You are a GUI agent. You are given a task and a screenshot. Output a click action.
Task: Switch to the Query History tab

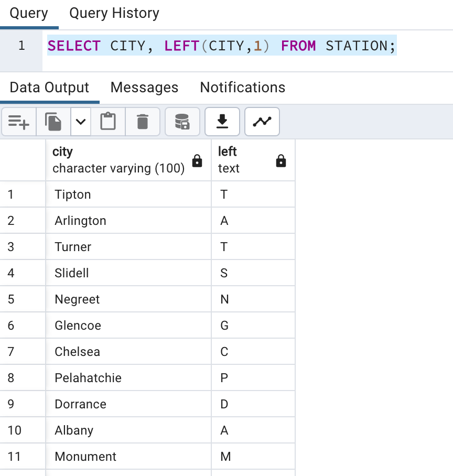(x=113, y=13)
